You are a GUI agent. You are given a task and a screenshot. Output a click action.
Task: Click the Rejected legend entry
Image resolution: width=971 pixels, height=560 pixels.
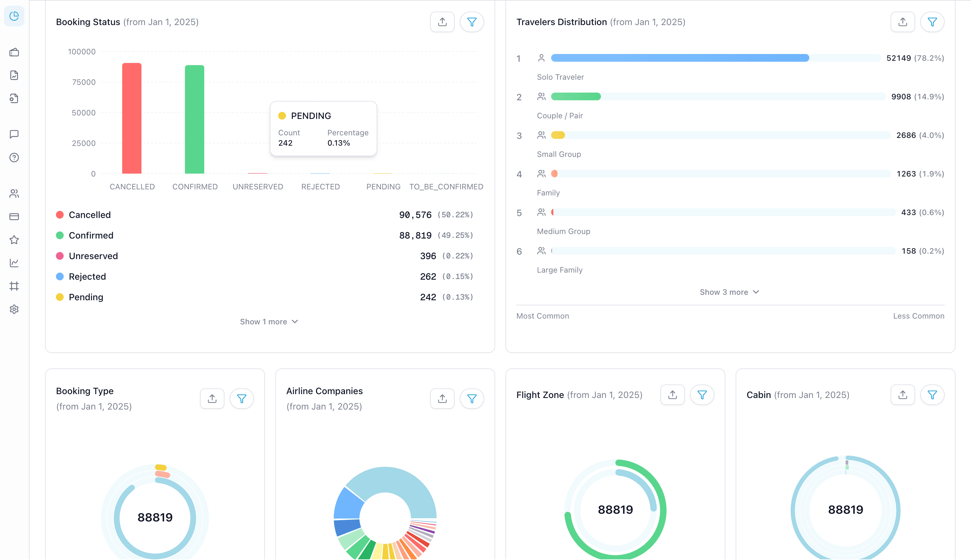265,276
